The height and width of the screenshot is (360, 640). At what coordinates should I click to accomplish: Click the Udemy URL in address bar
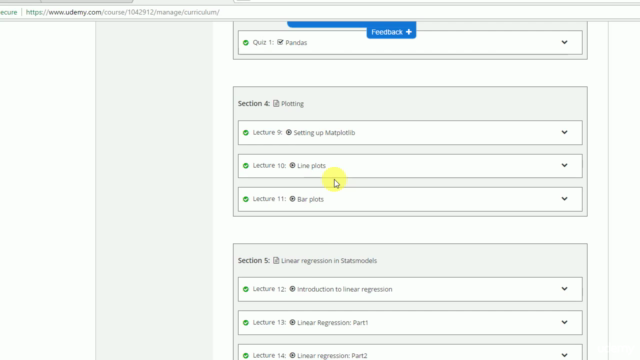pyautogui.click(x=122, y=12)
